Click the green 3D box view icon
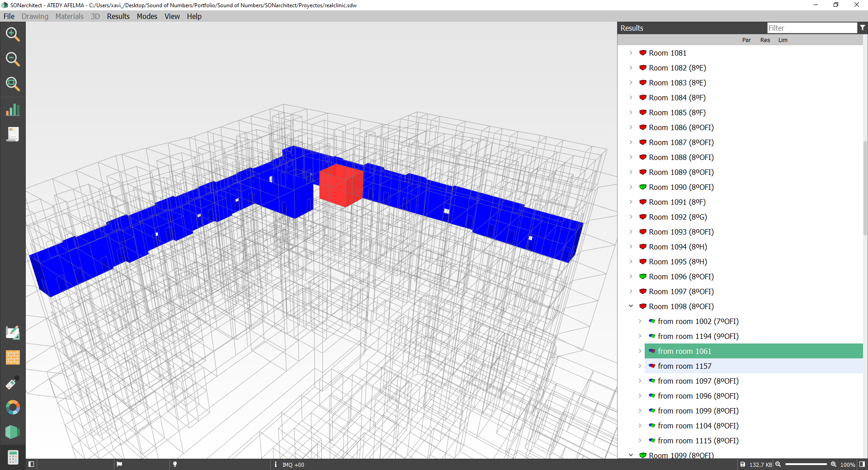The image size is (868, 470). pos(12,432)
